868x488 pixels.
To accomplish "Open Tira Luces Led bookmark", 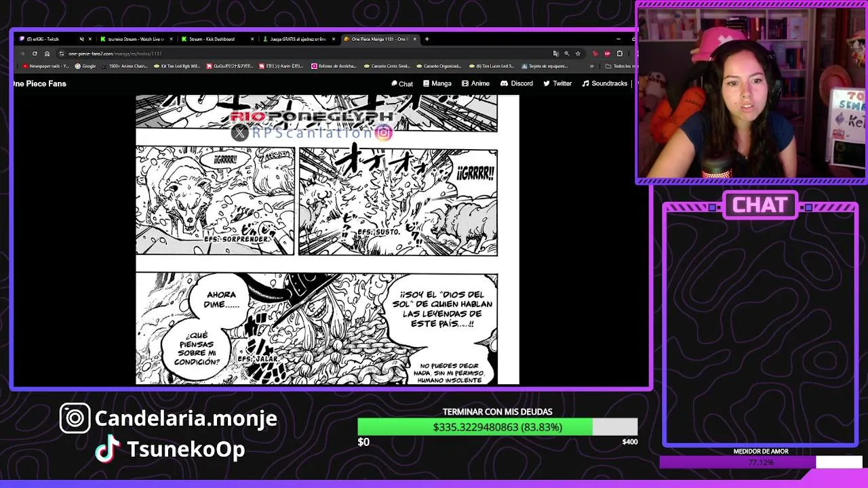I will pyautogui.click(x=492, y=66).
